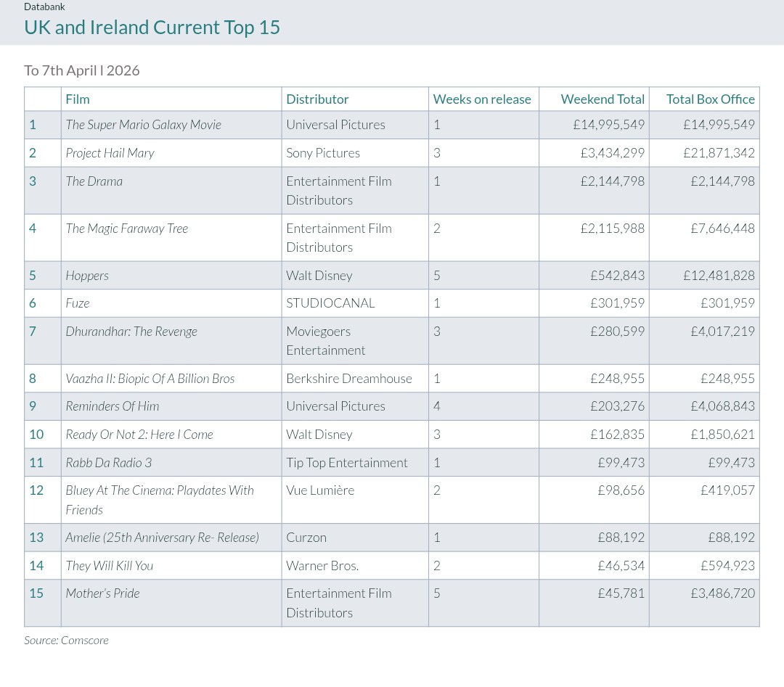Click 'Dhurandhar: The Revenge' film title
784x687 pixels.
click(131, 332)
